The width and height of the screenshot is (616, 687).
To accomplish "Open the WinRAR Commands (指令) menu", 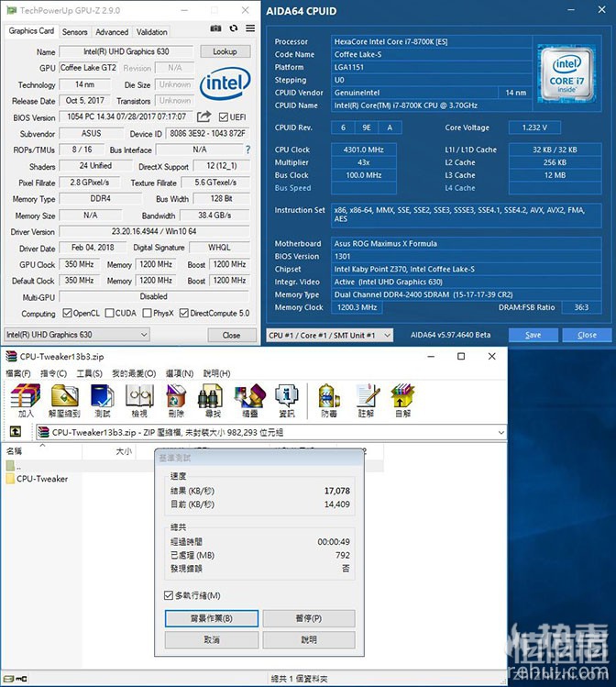I will click(53, 373).
